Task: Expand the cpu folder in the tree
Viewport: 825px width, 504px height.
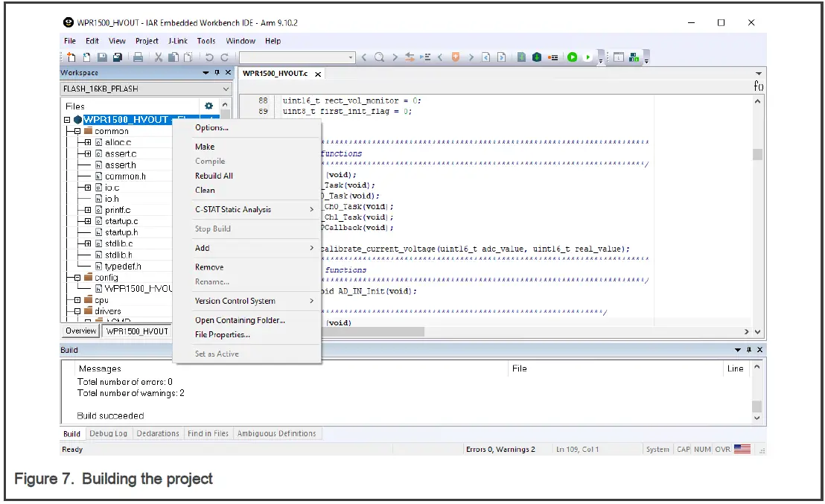Action: [77, 300]
